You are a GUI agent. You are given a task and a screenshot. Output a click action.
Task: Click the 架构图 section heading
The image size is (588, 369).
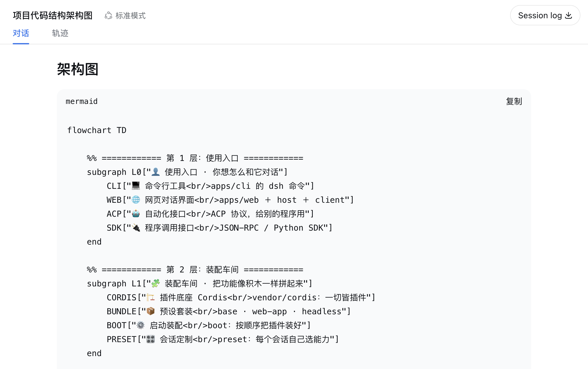78,69
